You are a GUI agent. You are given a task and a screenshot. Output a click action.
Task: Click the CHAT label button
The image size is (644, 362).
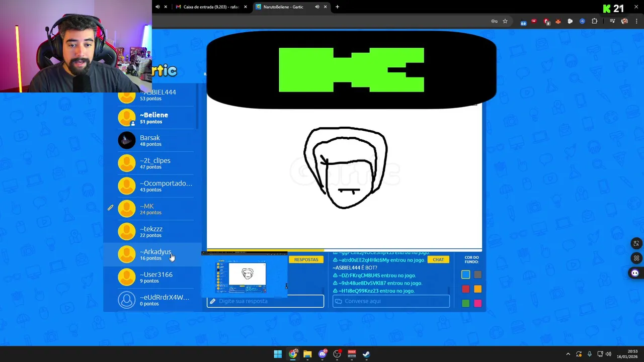(x=438, y=259)
